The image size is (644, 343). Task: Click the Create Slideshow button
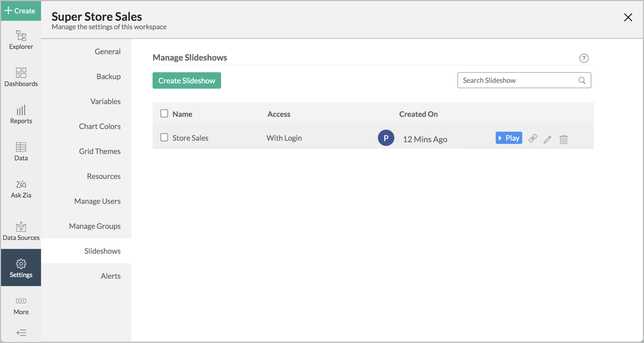coord(187,80)
